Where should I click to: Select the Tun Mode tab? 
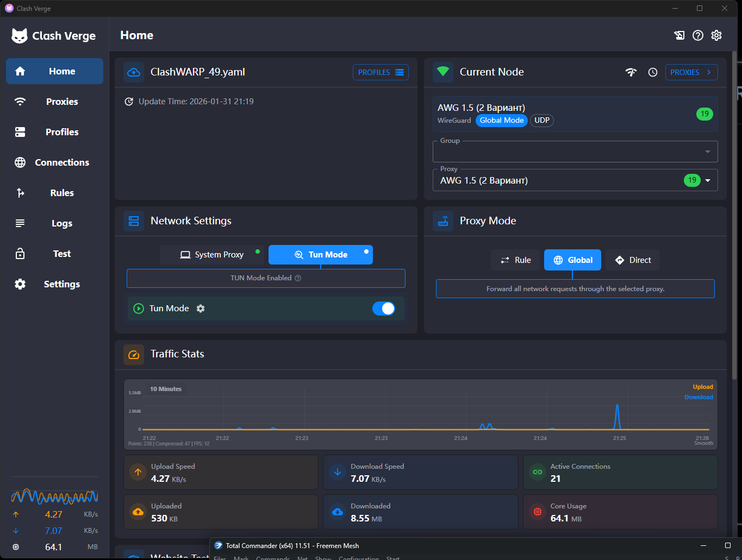click(x=321, y=255)
